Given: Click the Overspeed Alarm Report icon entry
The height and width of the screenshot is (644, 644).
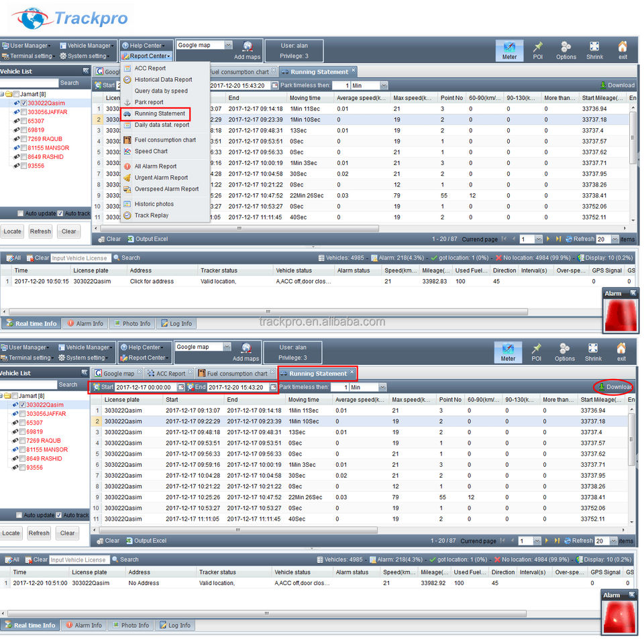Looking at the screenshot, I should pyautogui.click(x=127, y=189).
